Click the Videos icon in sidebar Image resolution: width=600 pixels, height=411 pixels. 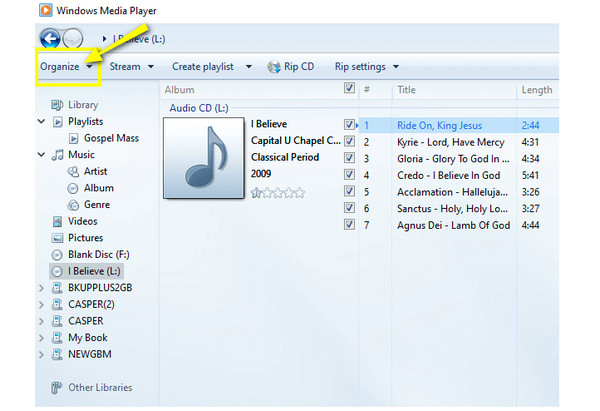click(57, 221)
